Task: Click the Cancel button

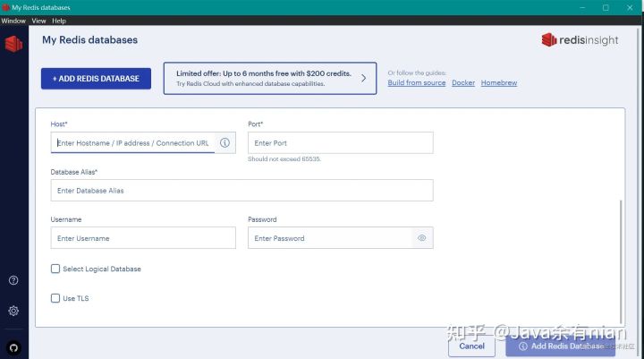Action: [472, 346]
